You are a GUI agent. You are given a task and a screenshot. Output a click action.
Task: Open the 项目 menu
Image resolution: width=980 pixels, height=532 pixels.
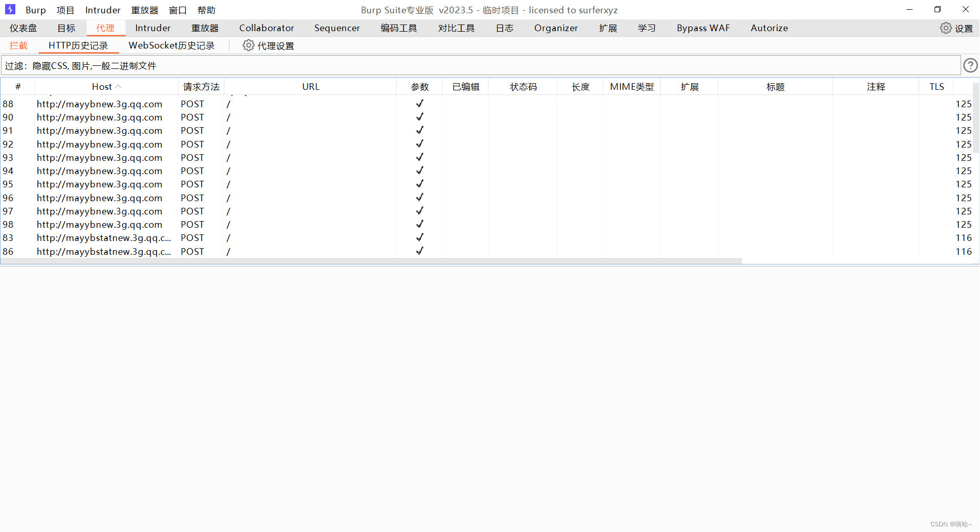coord(65,10)
